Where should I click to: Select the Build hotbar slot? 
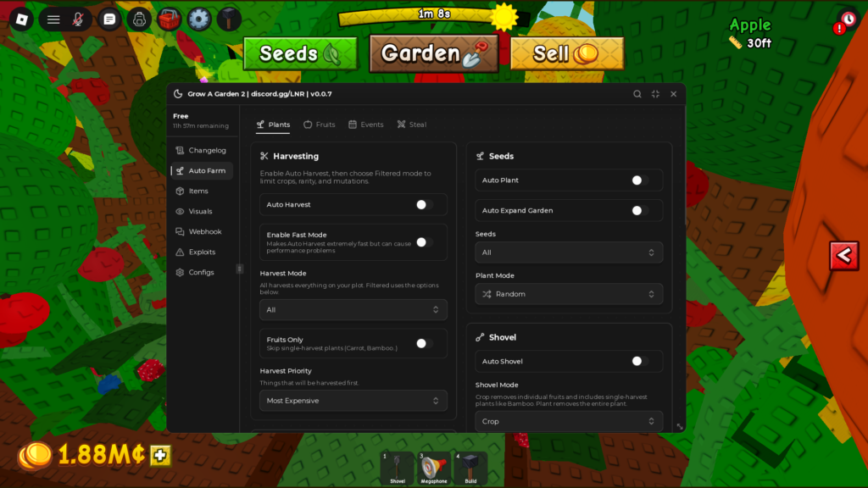(x=470, y=468)
